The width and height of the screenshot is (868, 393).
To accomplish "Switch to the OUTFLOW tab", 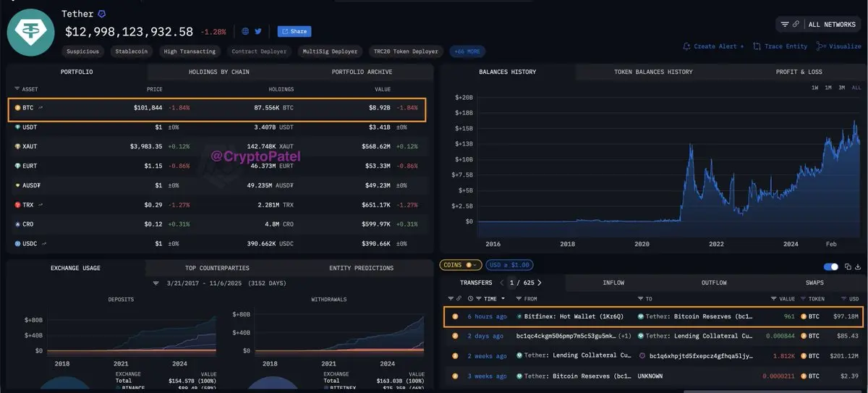I will [x=714, y=282].
